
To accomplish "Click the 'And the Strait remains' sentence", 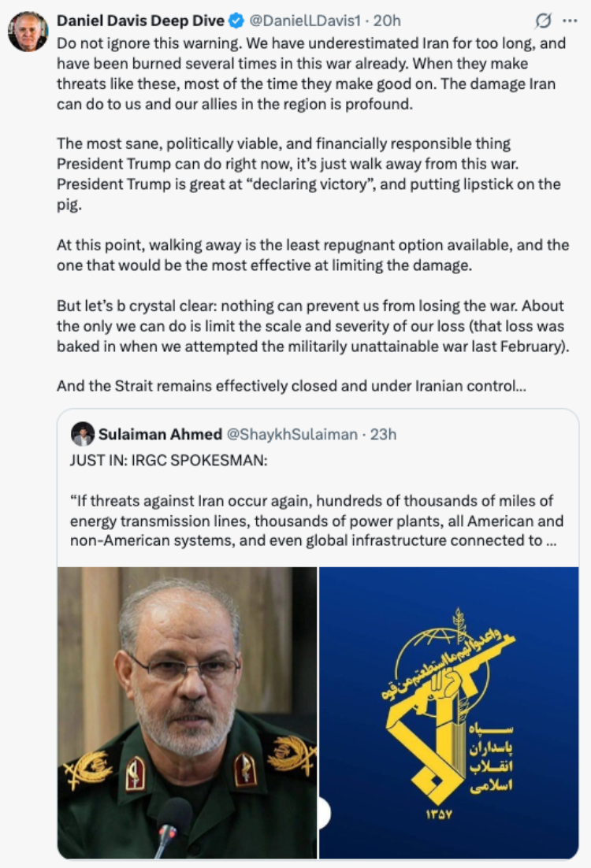I will [292, 386].
